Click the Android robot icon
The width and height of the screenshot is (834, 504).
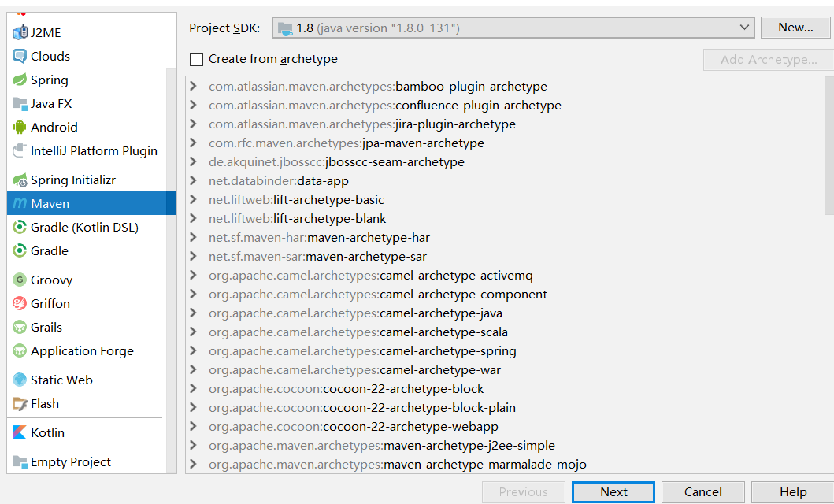pos(20,127)
